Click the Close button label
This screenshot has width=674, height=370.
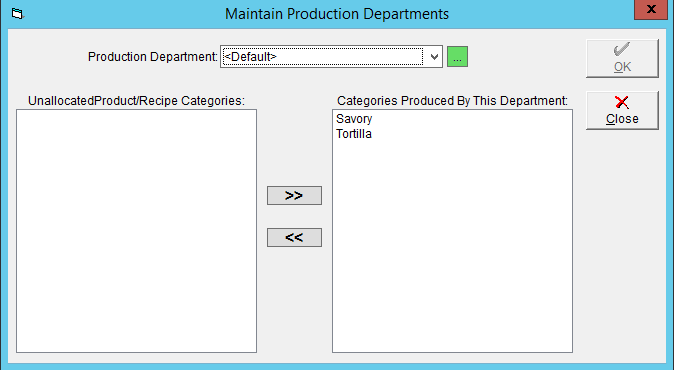pos(622,119)
